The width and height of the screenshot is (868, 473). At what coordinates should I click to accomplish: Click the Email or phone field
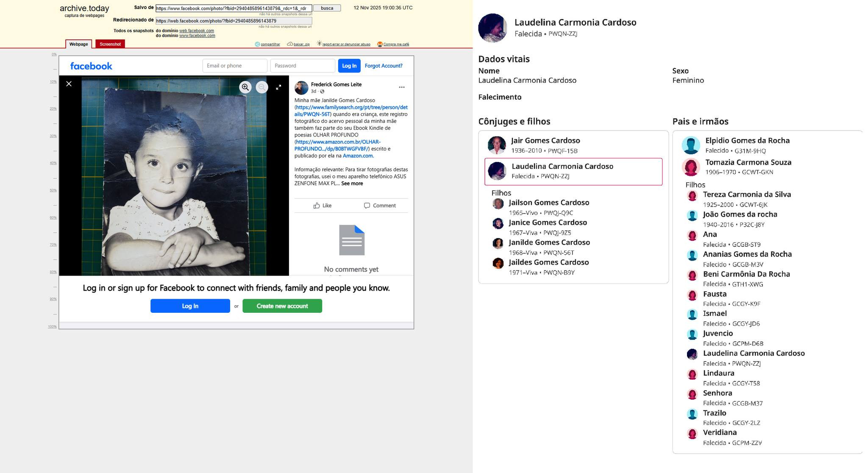[x=234, y=66]
